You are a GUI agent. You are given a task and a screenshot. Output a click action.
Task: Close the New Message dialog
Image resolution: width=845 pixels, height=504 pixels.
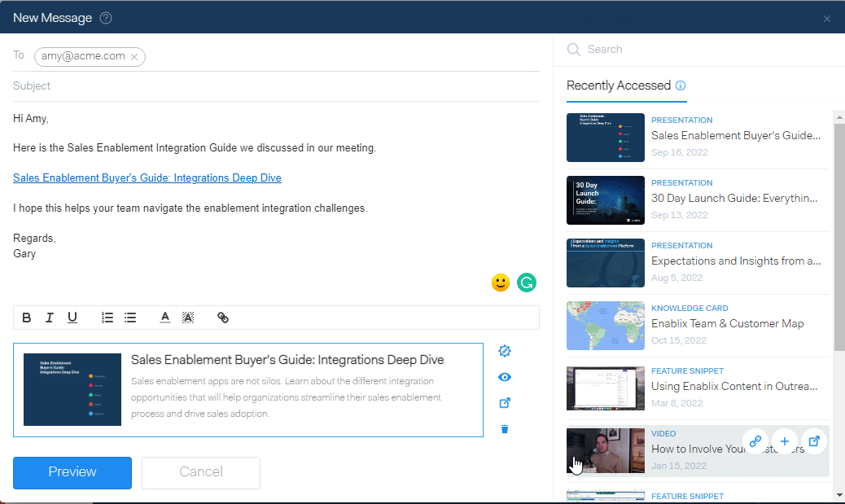(x=826, y=19)
